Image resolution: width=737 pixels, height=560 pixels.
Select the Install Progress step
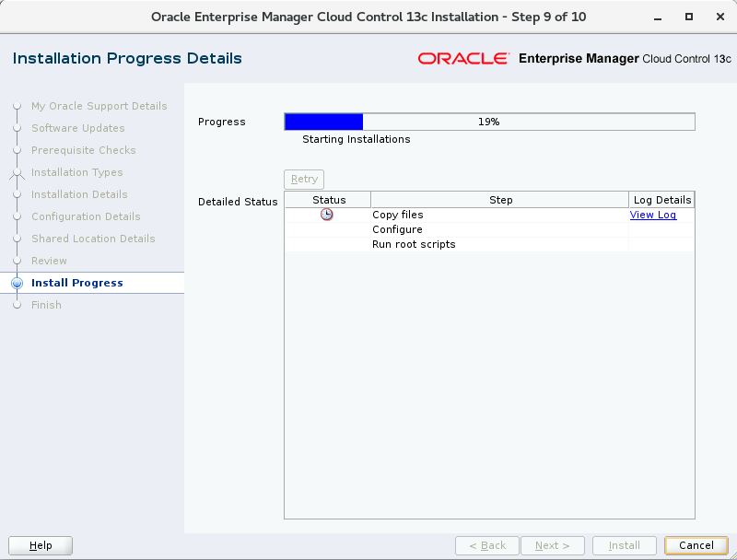pyautogui.click(x=77, y=283)
